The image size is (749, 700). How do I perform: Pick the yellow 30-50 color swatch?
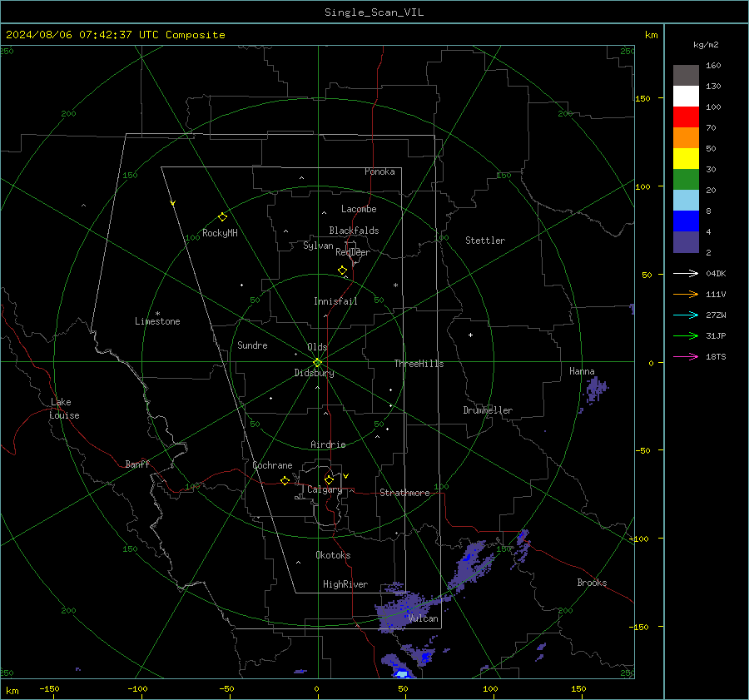coord(686,159)
